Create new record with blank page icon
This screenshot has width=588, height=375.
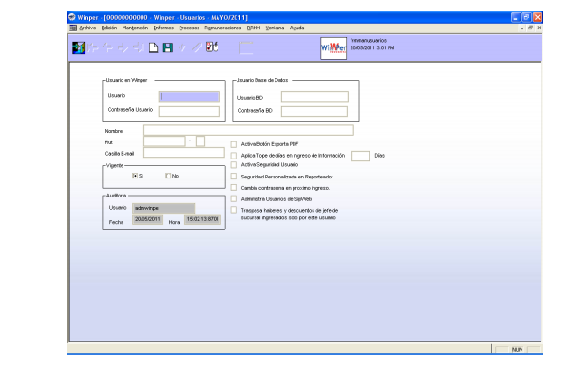(x=153, y=47)
